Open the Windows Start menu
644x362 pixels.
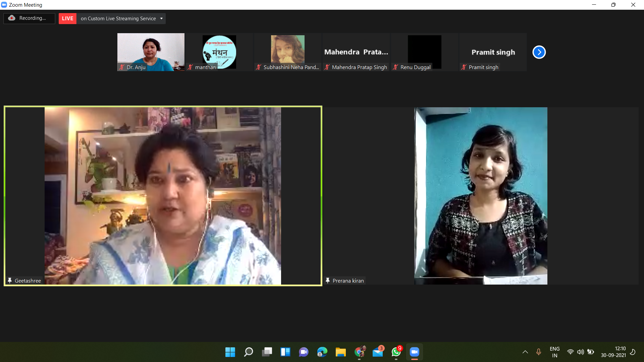(230, 352)
